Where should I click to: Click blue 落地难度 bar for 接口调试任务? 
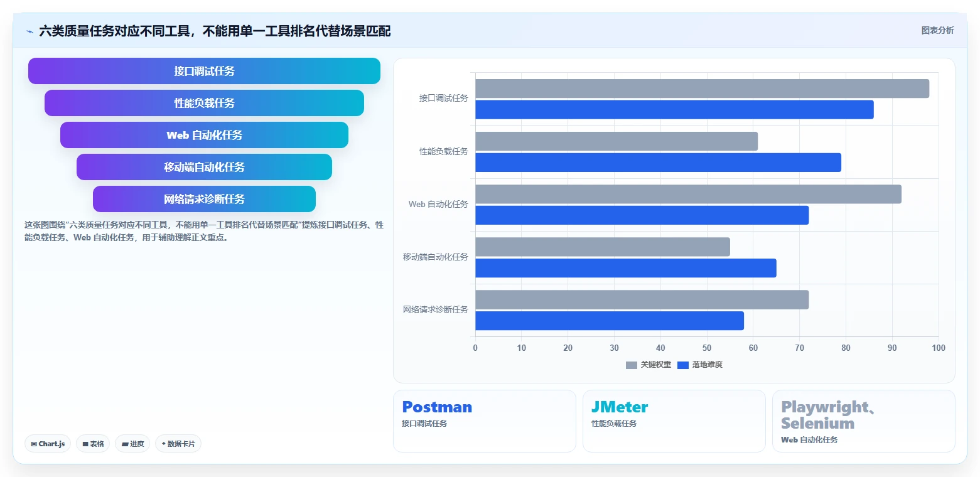coord(674,110)
